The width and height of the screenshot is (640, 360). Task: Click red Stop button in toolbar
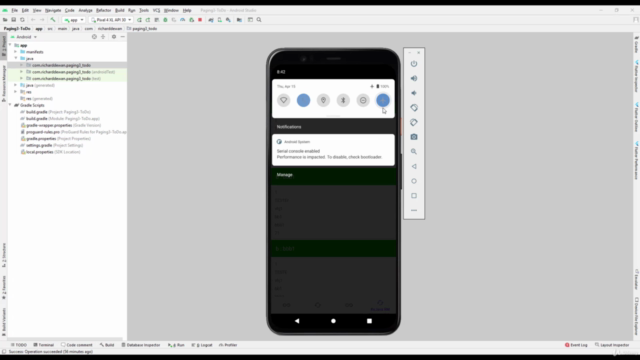(200, 20)
